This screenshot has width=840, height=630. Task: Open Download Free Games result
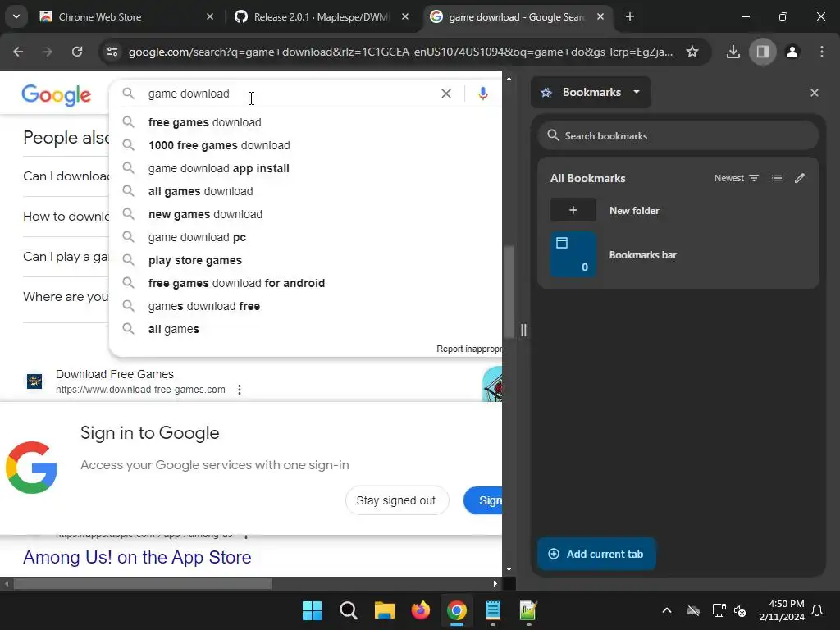[115, 374]
